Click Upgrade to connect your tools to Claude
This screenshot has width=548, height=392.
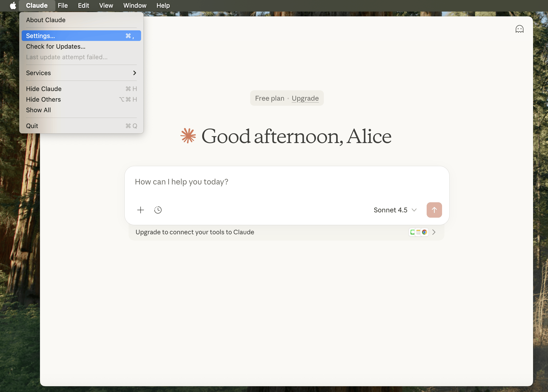(195, 232)
